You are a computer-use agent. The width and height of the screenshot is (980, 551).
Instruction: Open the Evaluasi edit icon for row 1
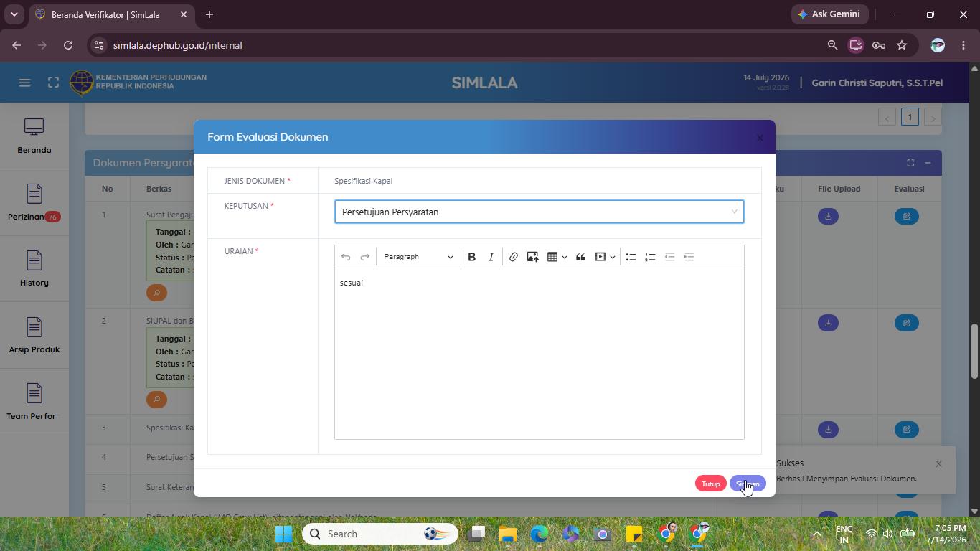click(x=907, y=216)
